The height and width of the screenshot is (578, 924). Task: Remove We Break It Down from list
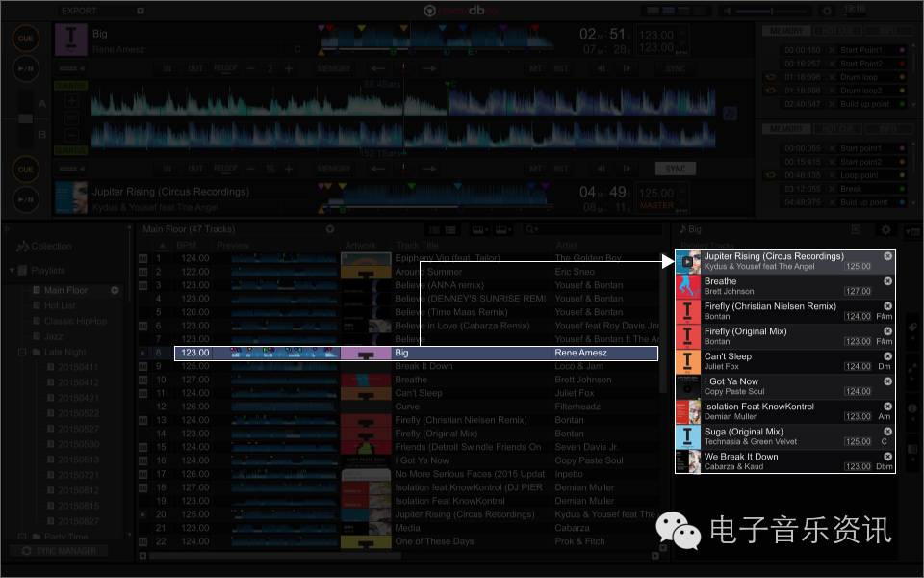(887, 457)
